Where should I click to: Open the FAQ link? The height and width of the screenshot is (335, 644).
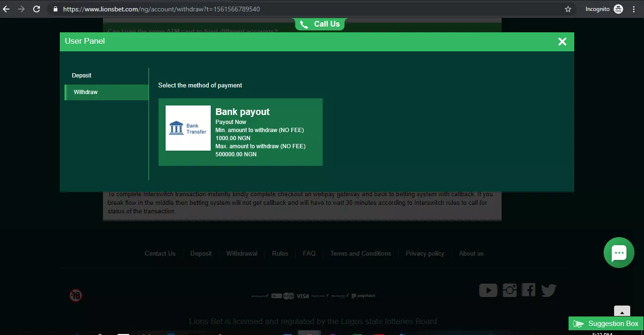pyautogui.click(x=308, y=253)
